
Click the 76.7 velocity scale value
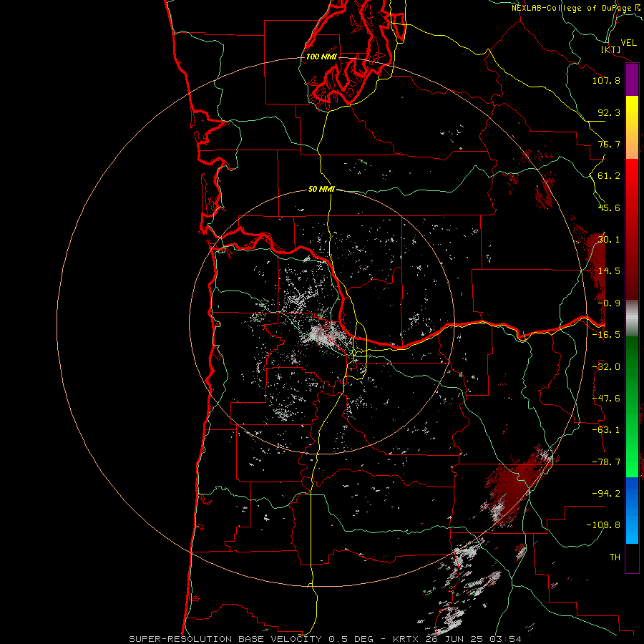[609, 144]
